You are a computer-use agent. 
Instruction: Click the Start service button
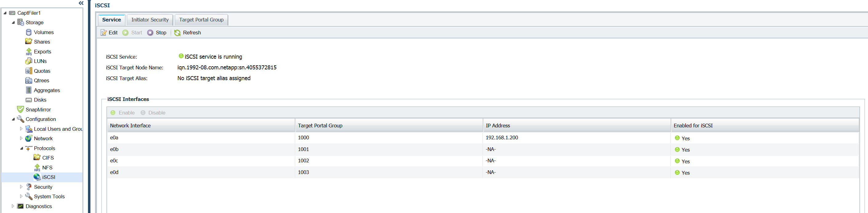coord(133,33)
